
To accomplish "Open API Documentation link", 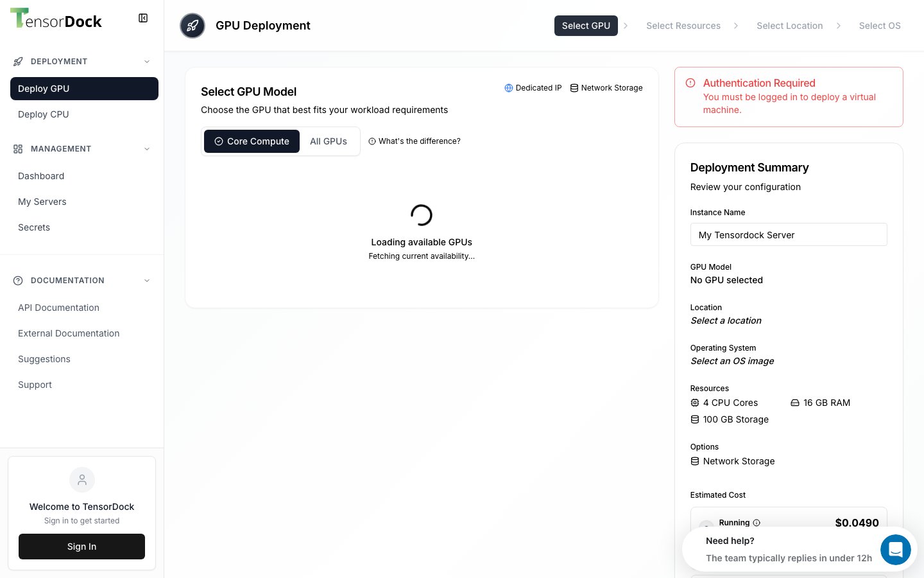I will (84, 308).
